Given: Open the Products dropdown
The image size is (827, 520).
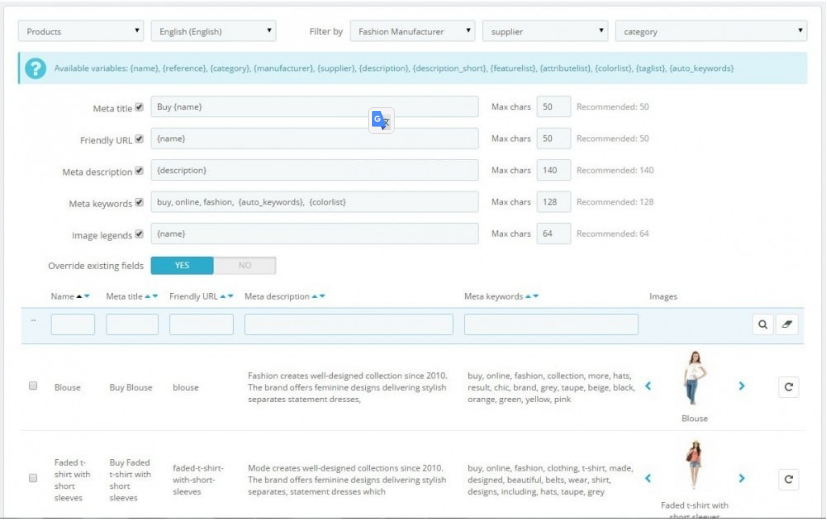Looking at the screenshot, I should click(x=80, y=32).
